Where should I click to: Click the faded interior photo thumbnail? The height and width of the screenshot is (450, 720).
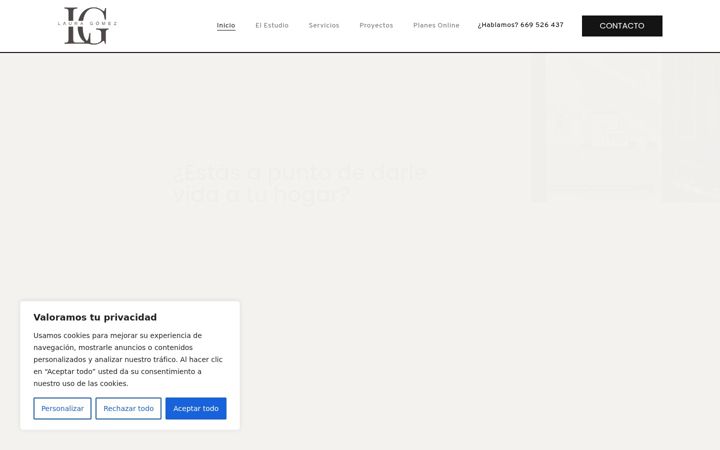(x=625, y=128)
